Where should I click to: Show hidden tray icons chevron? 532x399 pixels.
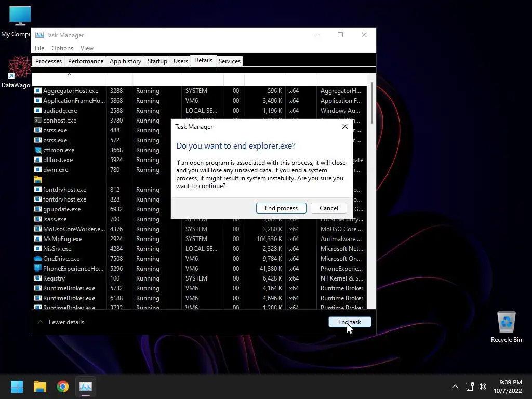[455, 387]
